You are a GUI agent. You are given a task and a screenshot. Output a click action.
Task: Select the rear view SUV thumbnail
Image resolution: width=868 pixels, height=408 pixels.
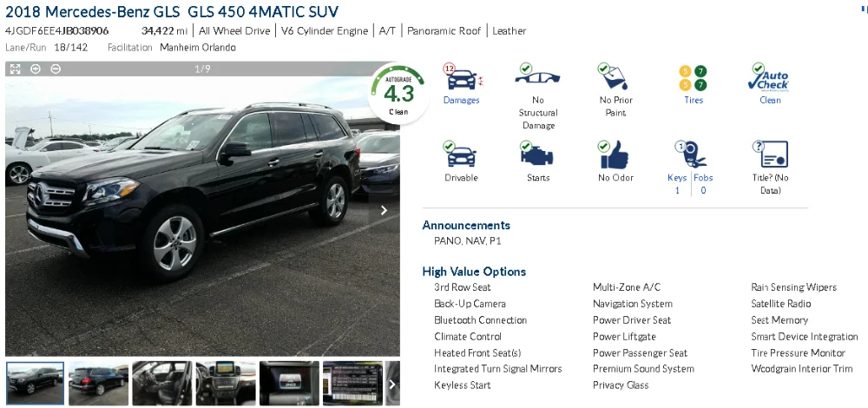click(x=99, y=384)
